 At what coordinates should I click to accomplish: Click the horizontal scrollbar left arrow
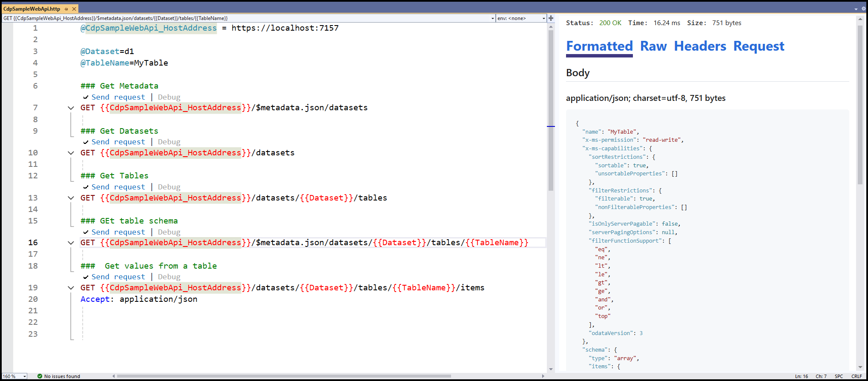click(113, 376)
